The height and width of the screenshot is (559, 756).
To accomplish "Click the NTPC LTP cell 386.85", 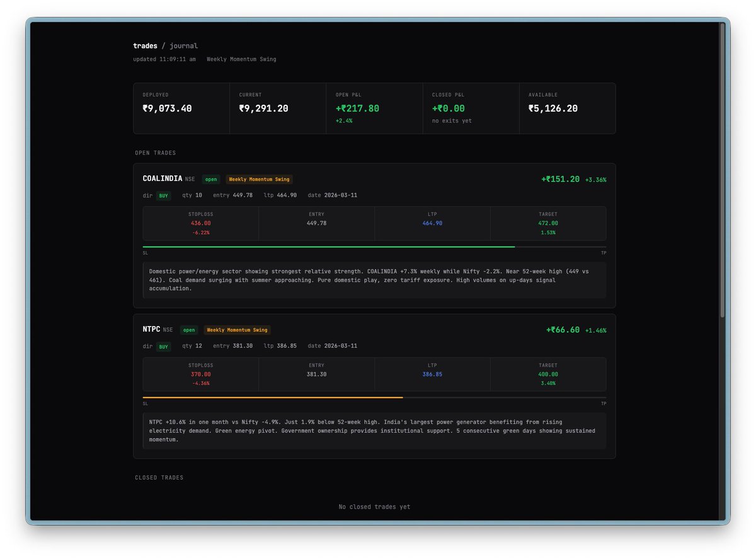I will pos(432,374).
